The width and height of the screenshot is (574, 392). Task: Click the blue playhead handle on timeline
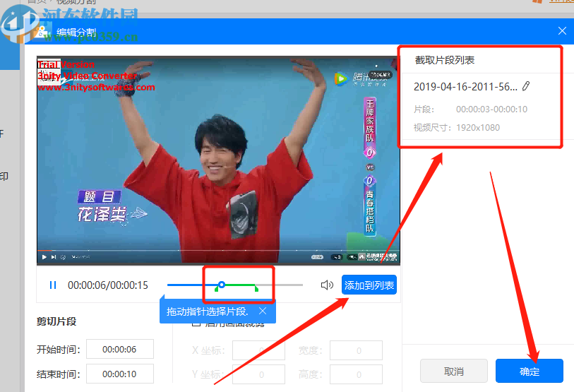(x=222, y=285)
